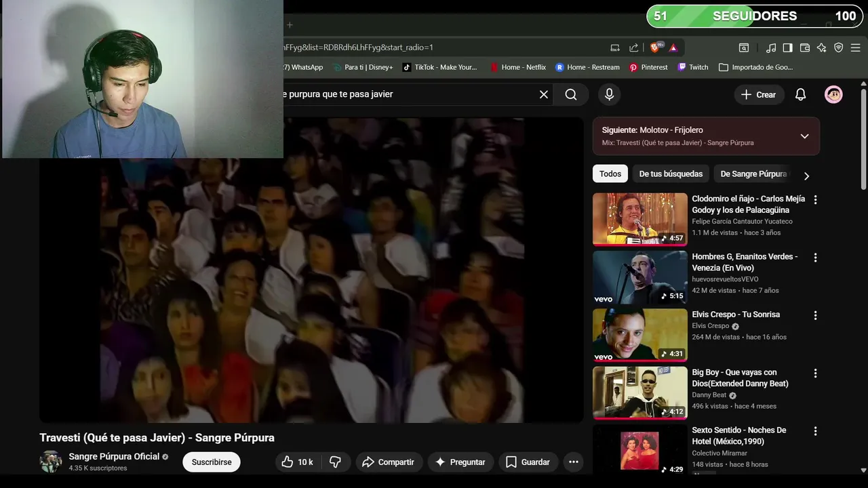Open the browser hamburger menu
Screen dimensions: 868x488
coord(856,47)
